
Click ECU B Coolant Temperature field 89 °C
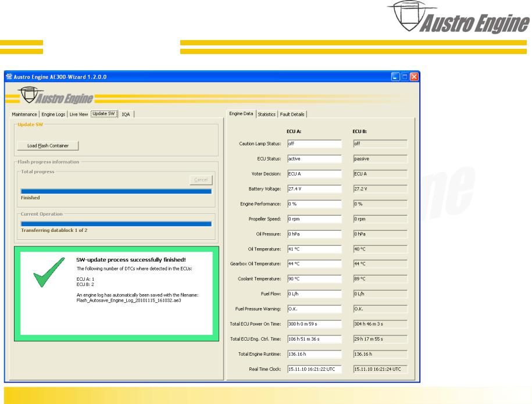pos(380,279)
